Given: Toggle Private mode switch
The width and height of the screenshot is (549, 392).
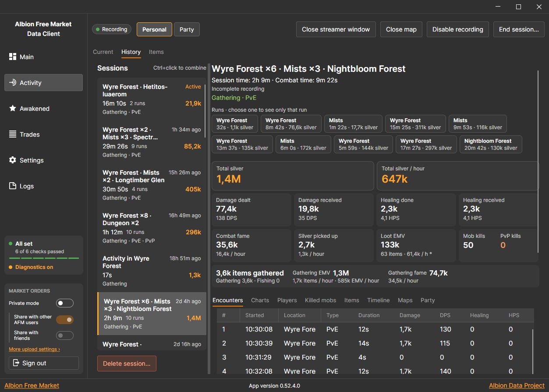Looking at the screenshot, I should [x=65, y=303].
